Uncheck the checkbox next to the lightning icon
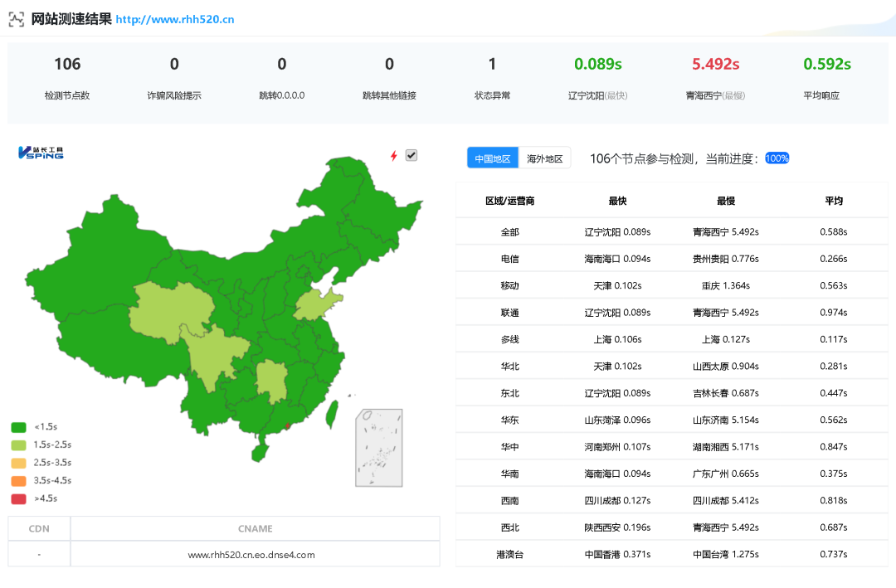Image resolution: width=896 pixels, height=588 pixels. click(411, 155)
